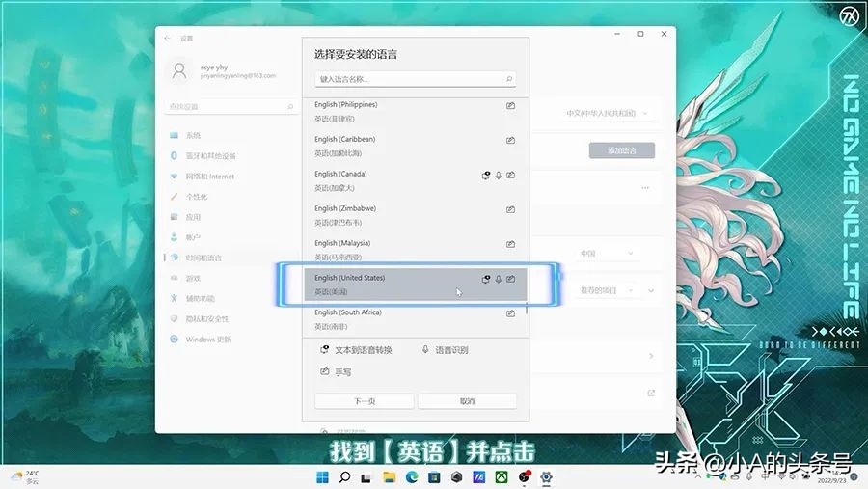Image resolution: width=868 pixels, height=489 pixels.
Task: Select English (Zimbabwe) in the language list
Action: (x=415, y=215)
